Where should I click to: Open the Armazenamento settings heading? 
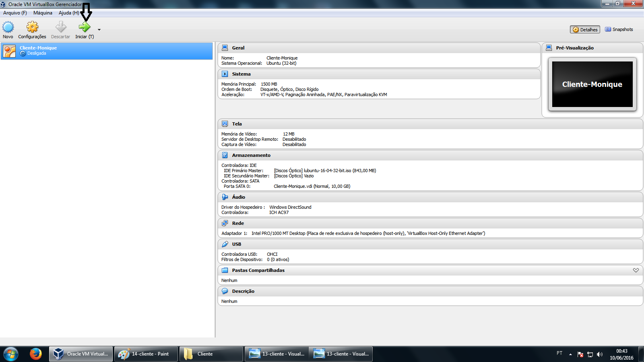251,155
